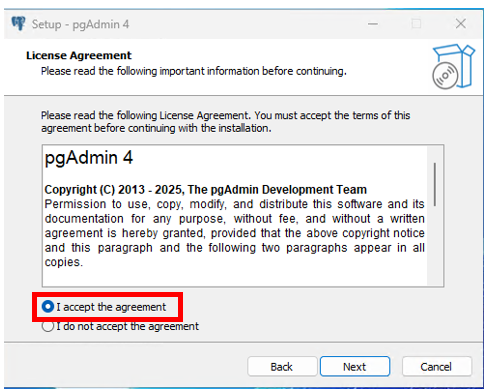This screenshot has width=486, height=392.
Task: Close the Setup - pgAdmin 4 window
Action: click(x=461, y=24)
